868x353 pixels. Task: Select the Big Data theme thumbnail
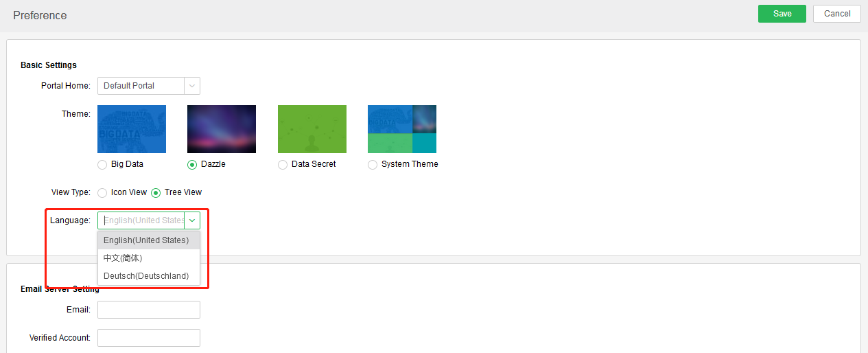132,129
